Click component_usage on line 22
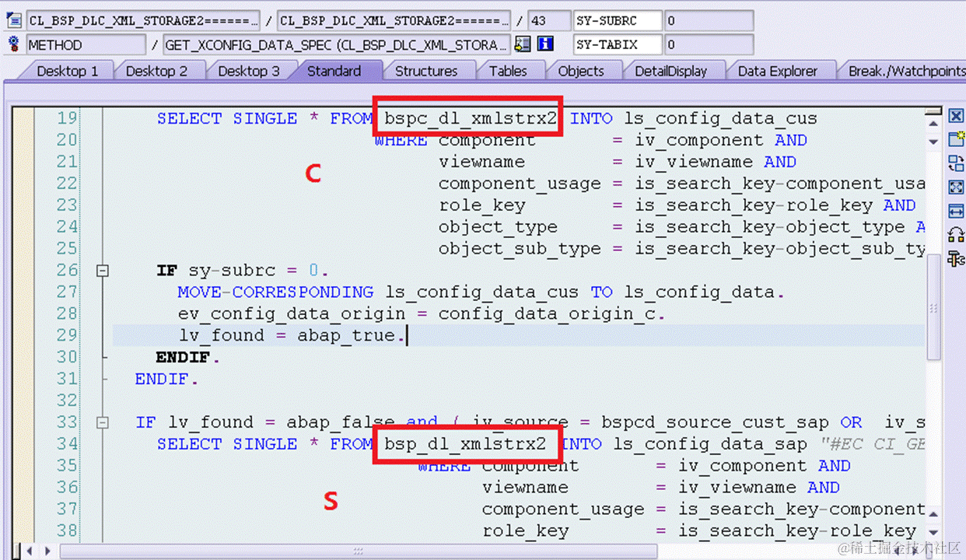 [520, 184]
